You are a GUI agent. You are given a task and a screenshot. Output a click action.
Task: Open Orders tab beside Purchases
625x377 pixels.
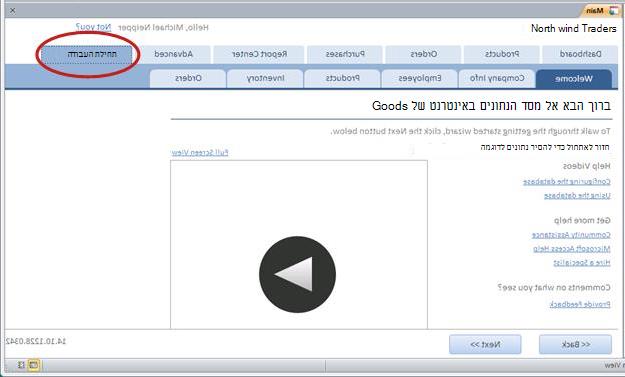pyautogui.click(x=423, y=54)
